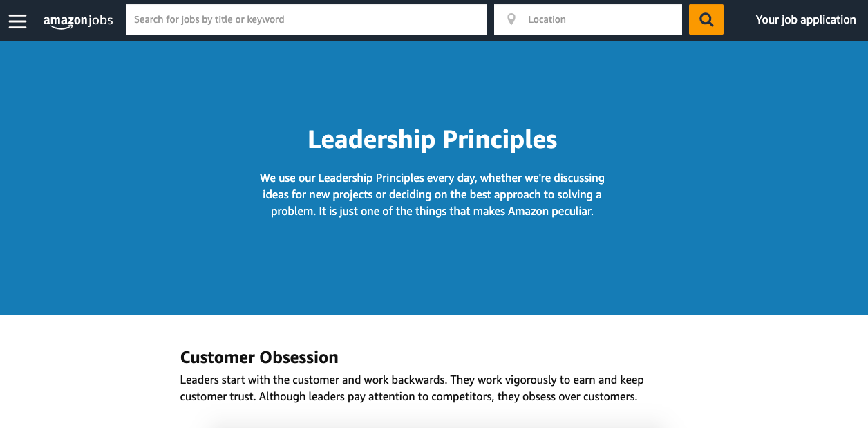Open Your job application link
This screenshot has height=428, width=868.
pyautogui.click(x=806, y=19)
